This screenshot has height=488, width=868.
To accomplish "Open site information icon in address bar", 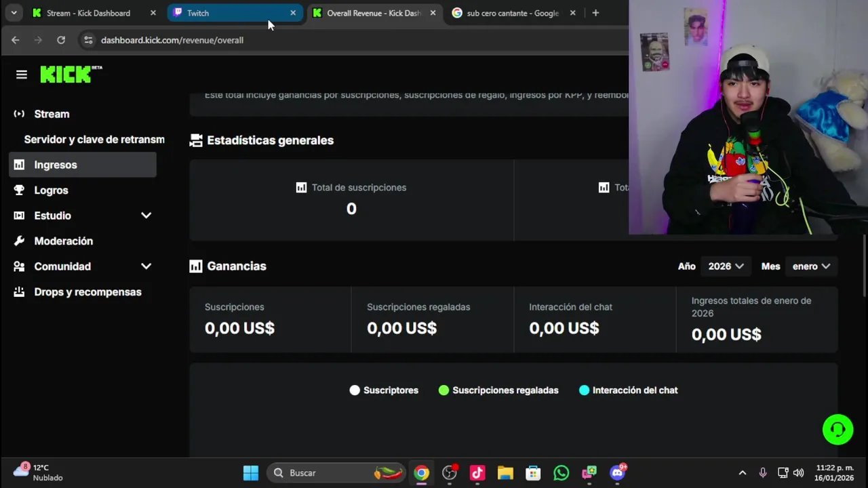I will 88,40.
